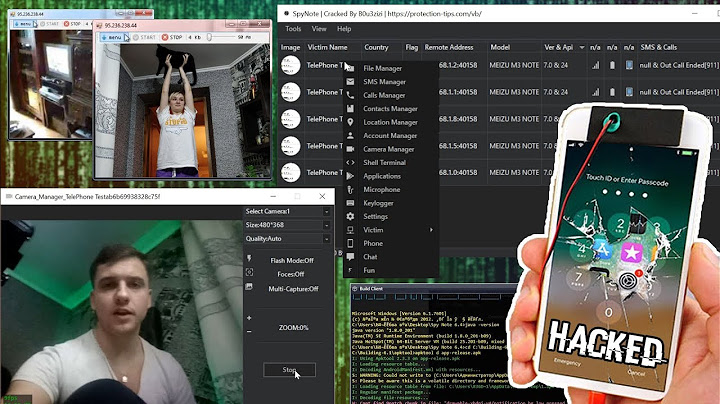720x404 pixels.
Task: Click START in the back webcam window
Action: [x=49, y=24]
